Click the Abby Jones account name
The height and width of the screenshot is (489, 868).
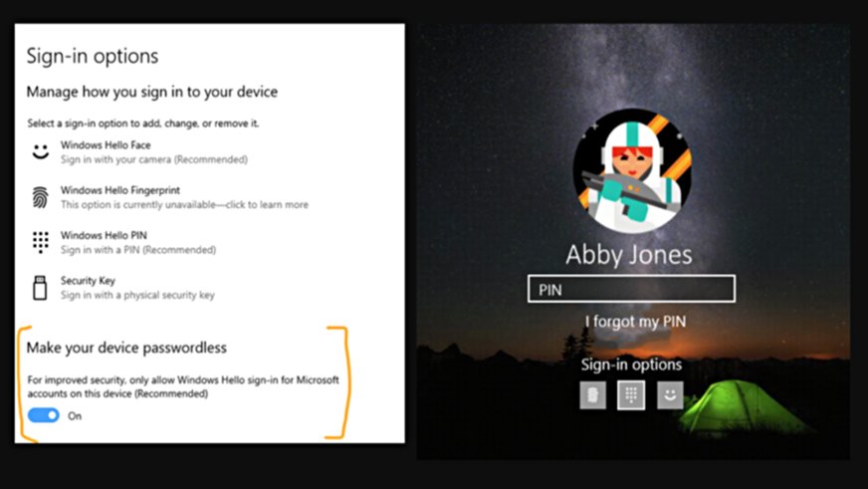(x=631, y=254)
